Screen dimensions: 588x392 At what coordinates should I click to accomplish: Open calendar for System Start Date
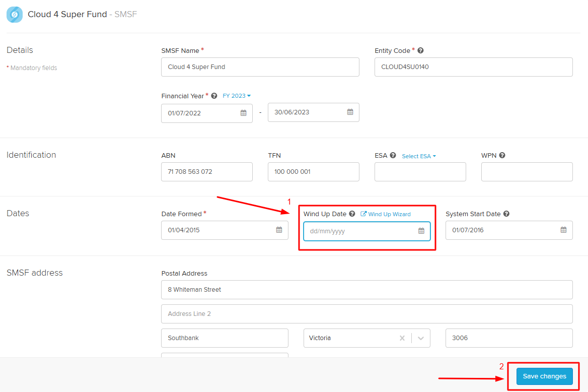pyautogui.click(x=563, y=230)
